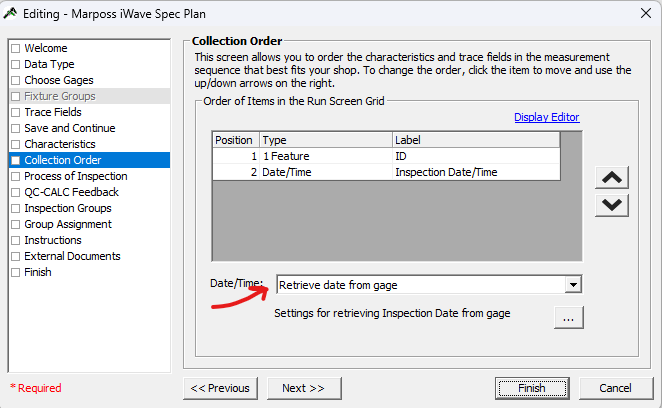This screenshot has height=408, width=662.
Task: Click the QC-CALC app icon in title bar
Action: (x=10, y=14)
